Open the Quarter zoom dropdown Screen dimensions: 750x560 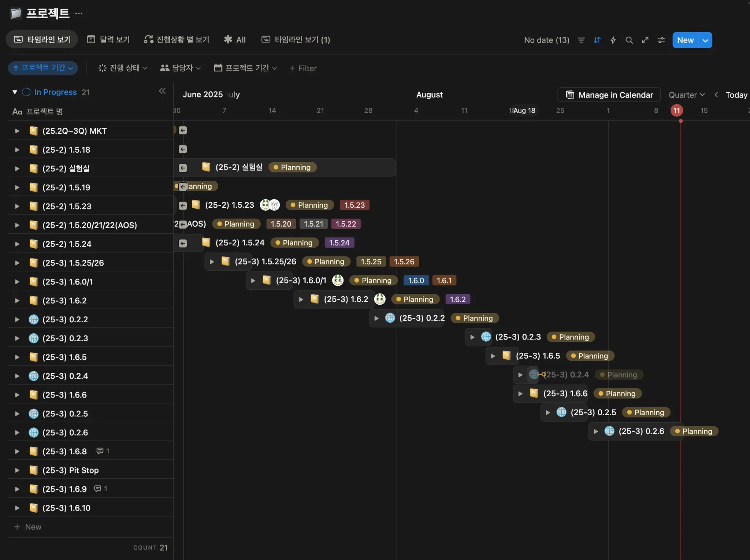tap(686, 95)
